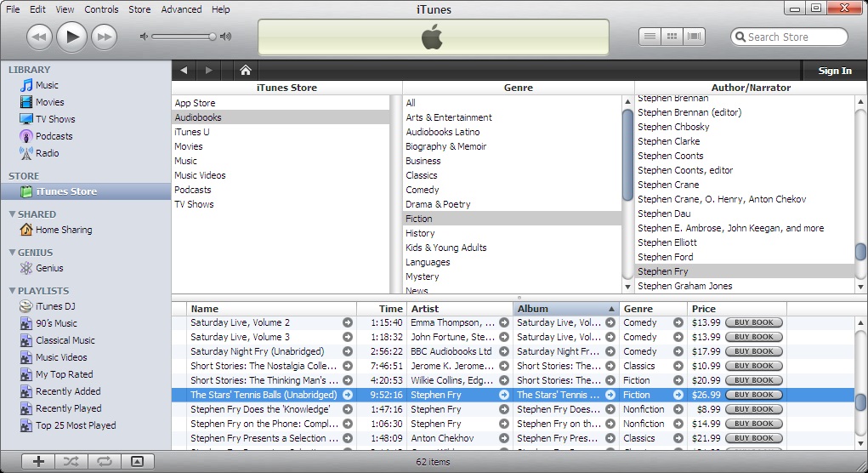Collapse the GENIUS section
This screenshot has width=868, height=473.
(x=12, y=253)
